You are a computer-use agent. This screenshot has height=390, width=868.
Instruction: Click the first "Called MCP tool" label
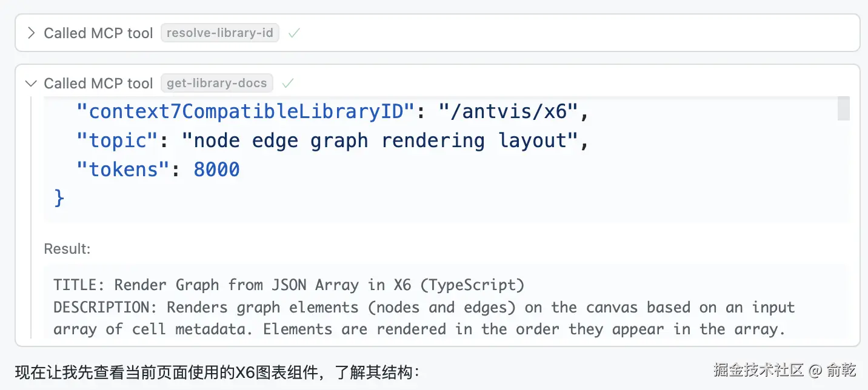(x=98, y=33)
